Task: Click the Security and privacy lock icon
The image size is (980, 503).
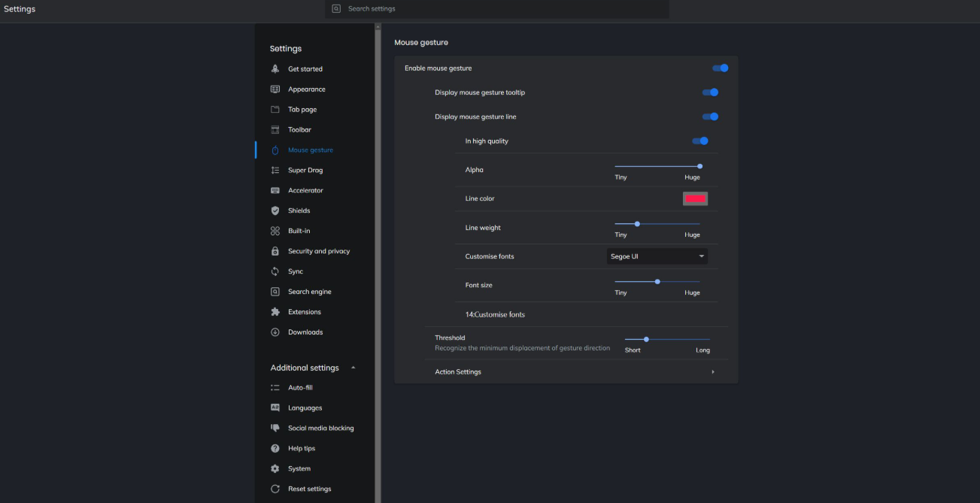Action: click(x=275, y=252)
